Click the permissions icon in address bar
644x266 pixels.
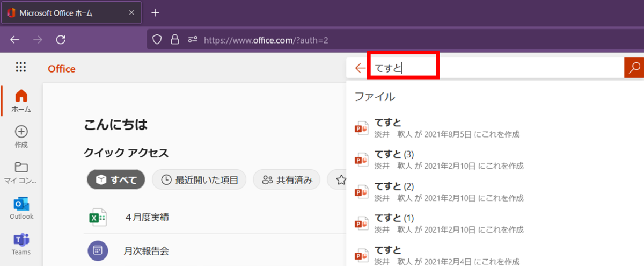[193, 39]
